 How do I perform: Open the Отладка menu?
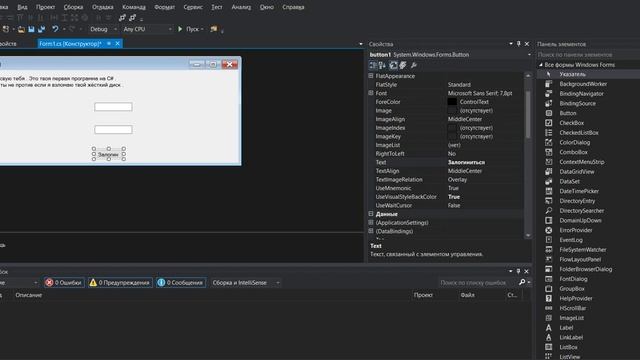(103, 7)
